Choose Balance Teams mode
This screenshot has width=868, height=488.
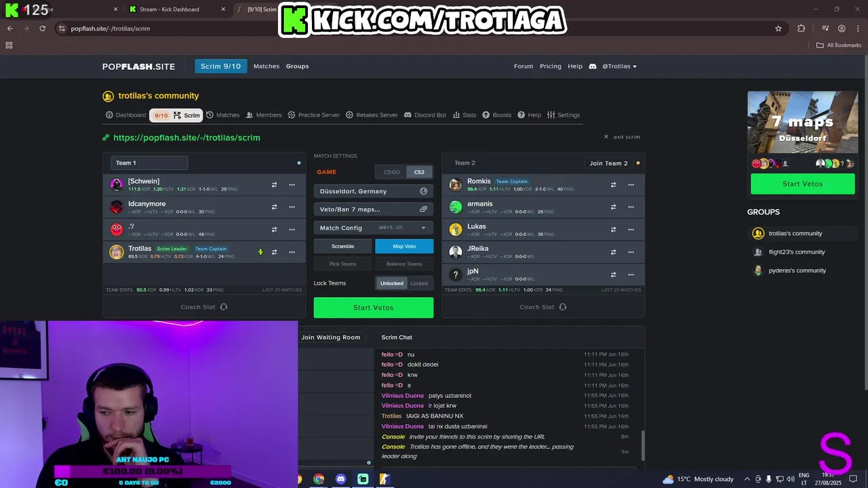click(x=404, y=264)
